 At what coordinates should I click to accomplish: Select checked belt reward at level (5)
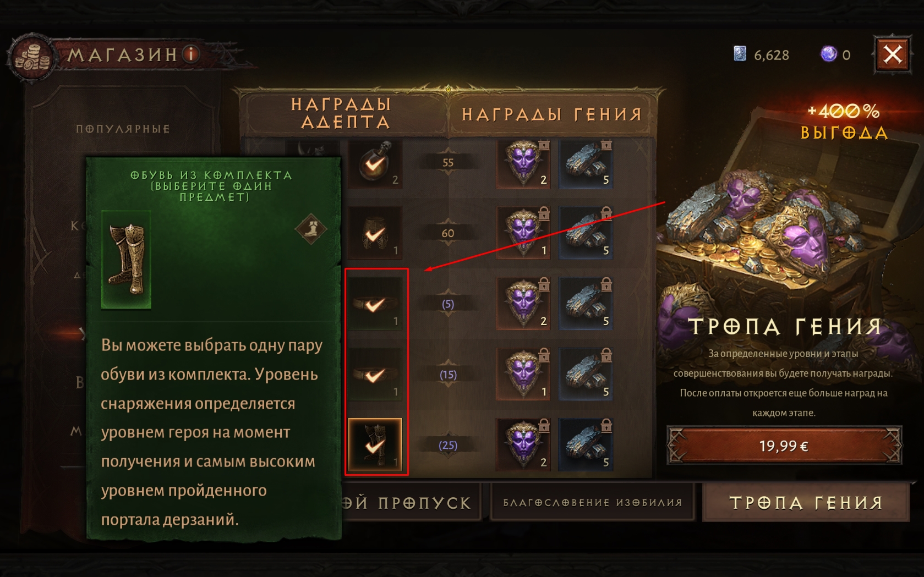point(375,303)
